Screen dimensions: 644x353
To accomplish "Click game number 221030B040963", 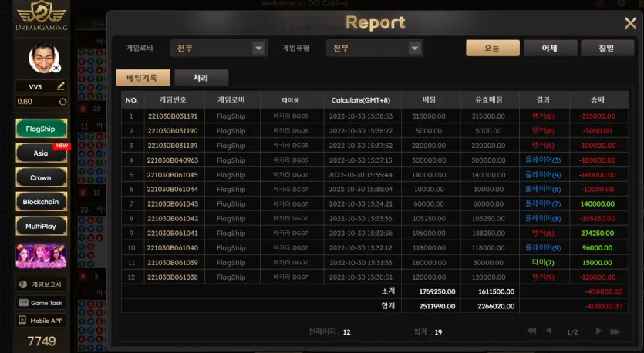I will [173, 160].
